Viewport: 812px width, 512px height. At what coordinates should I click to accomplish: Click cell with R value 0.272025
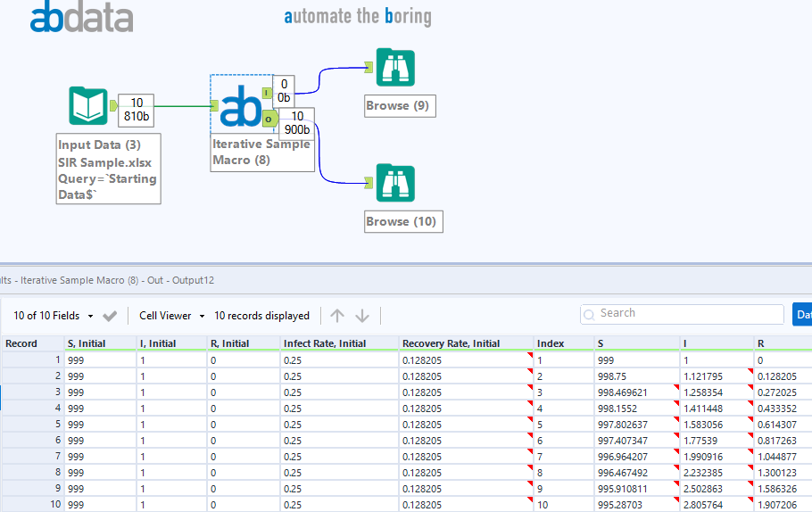783,392
